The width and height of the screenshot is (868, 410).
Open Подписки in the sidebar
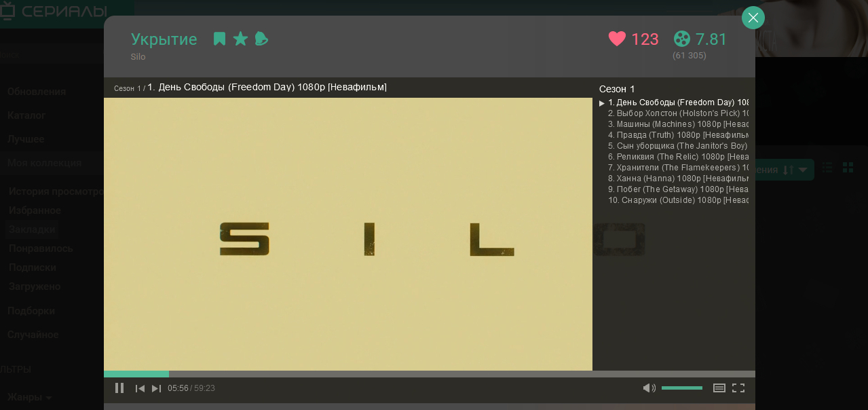pos(32,267)
